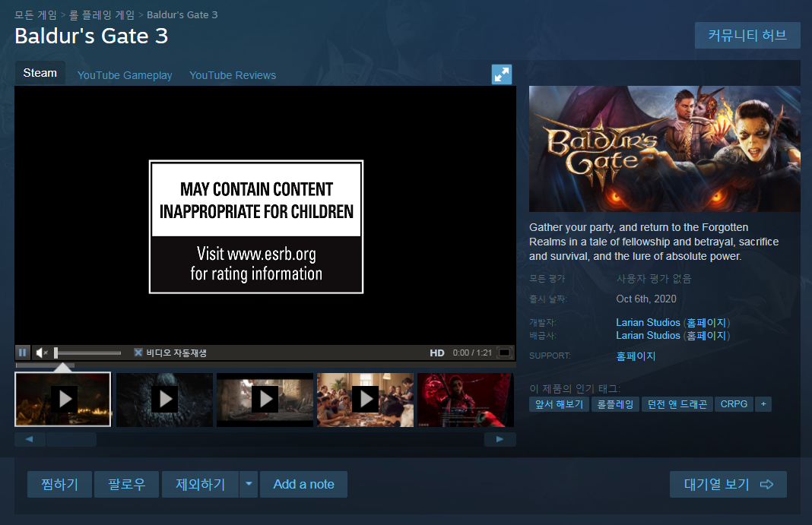Click 찜하기 to wishlist the game
The image size is (812, 525).
pyautogui.click(x=59, y=484)
